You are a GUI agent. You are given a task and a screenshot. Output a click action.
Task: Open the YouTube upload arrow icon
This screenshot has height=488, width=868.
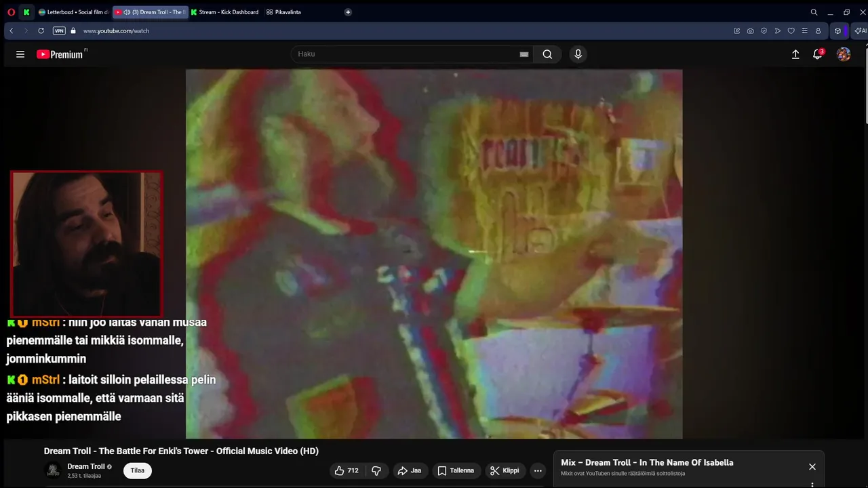795,54
